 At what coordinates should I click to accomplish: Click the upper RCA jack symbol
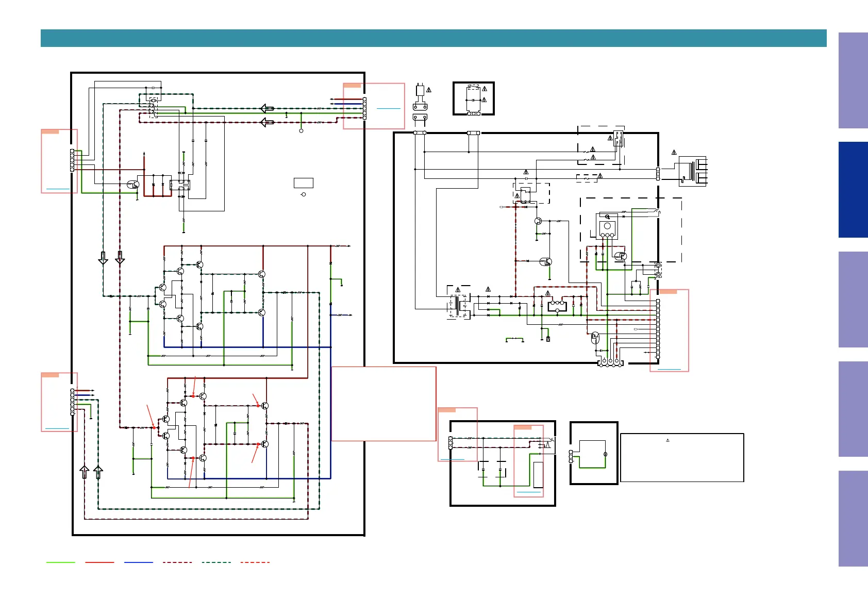658,265
